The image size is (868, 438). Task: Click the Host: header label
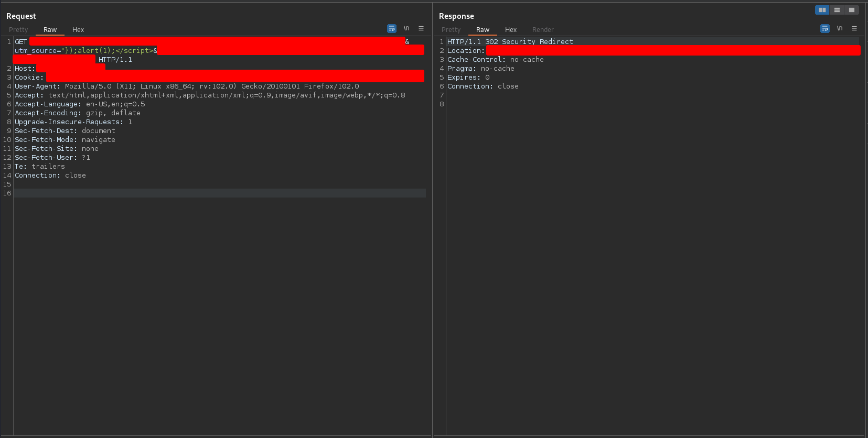25,69
